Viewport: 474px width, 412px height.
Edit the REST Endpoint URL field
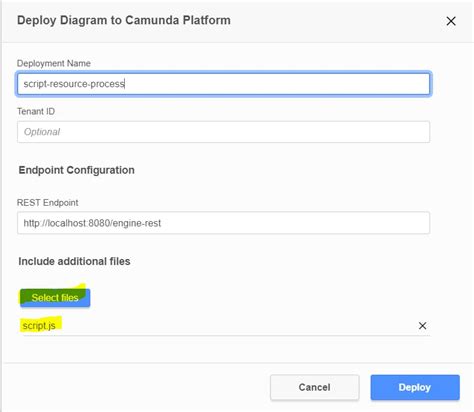click(x=223, y=223)
